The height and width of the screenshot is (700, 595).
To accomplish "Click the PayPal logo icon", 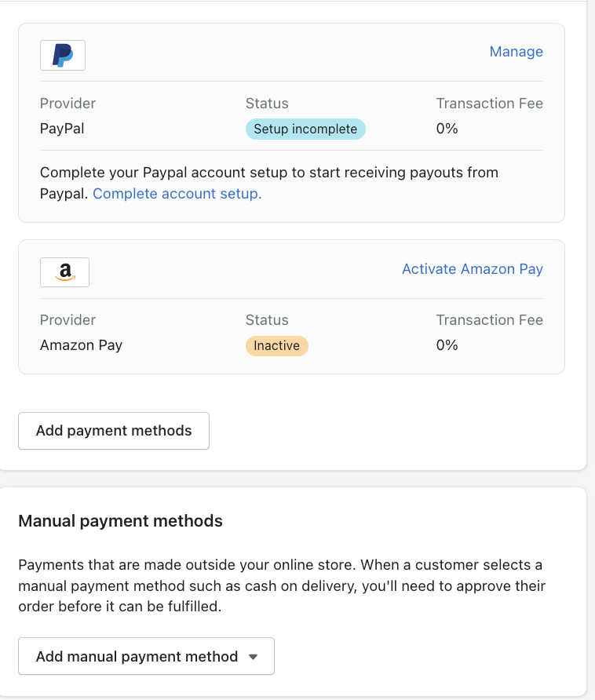I will (x=63, y=56).
